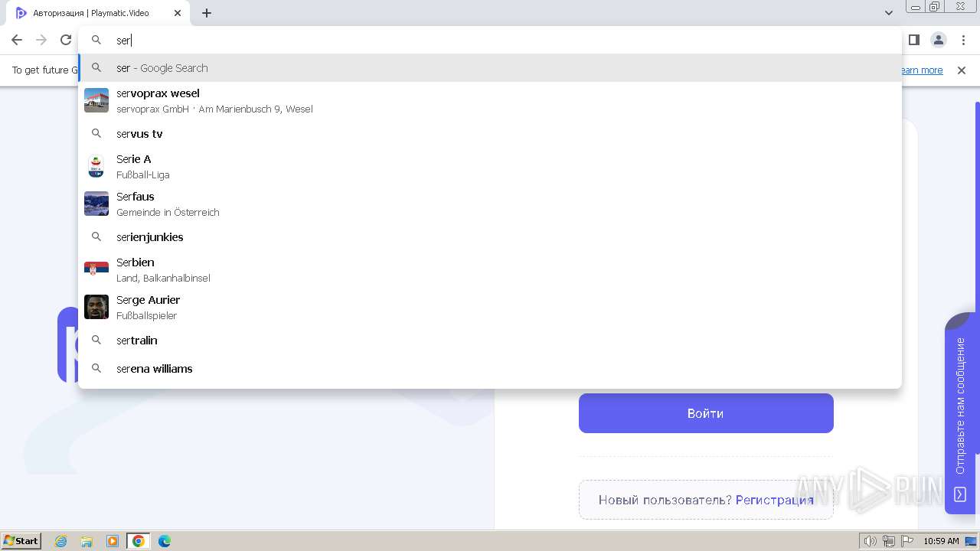
Task: Launch Microsoft Edge from the taskbar
Action: (x=165, y=541)
